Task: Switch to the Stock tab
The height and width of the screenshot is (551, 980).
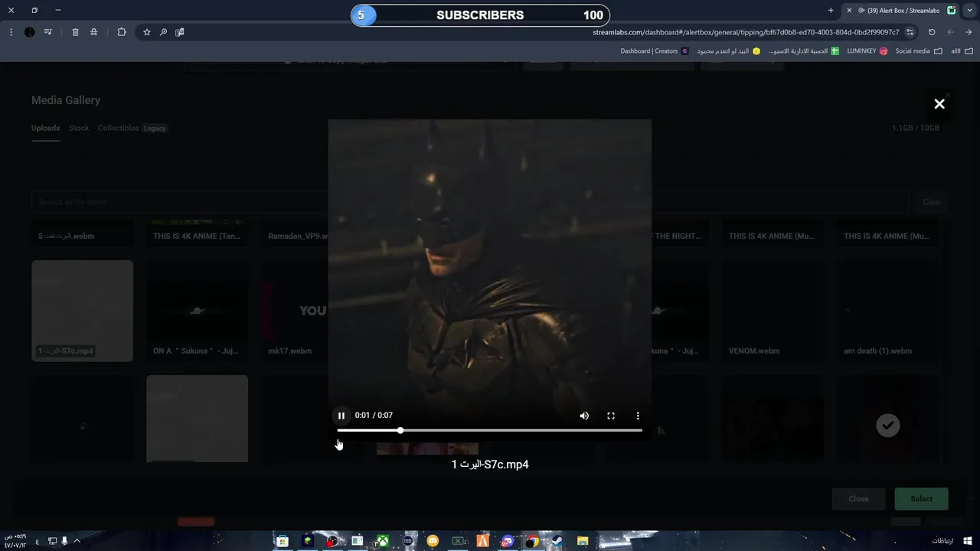Action: pyautogui.click(x=79, y=128)
